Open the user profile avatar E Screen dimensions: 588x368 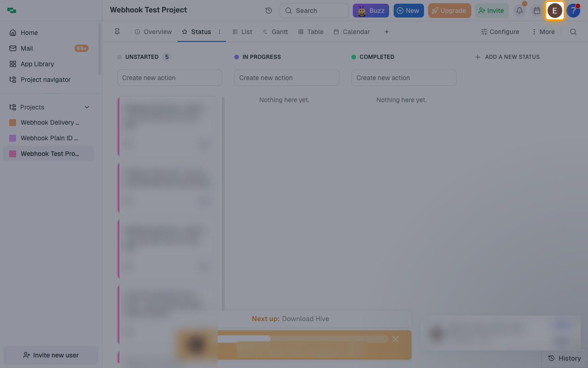555,11
